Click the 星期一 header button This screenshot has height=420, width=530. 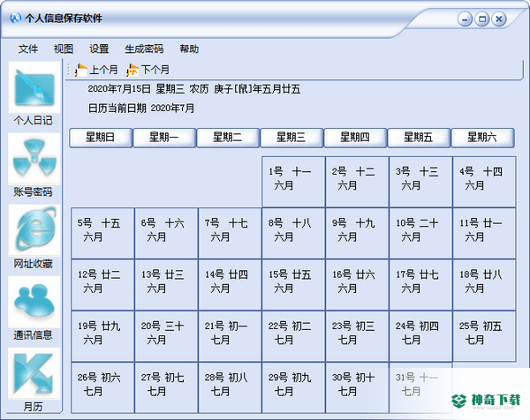coord(164,138)
